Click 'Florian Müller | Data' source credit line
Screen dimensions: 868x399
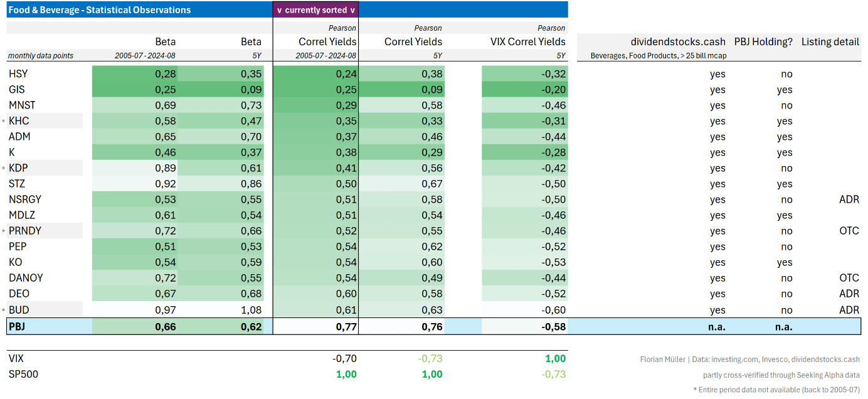[749, 359]
